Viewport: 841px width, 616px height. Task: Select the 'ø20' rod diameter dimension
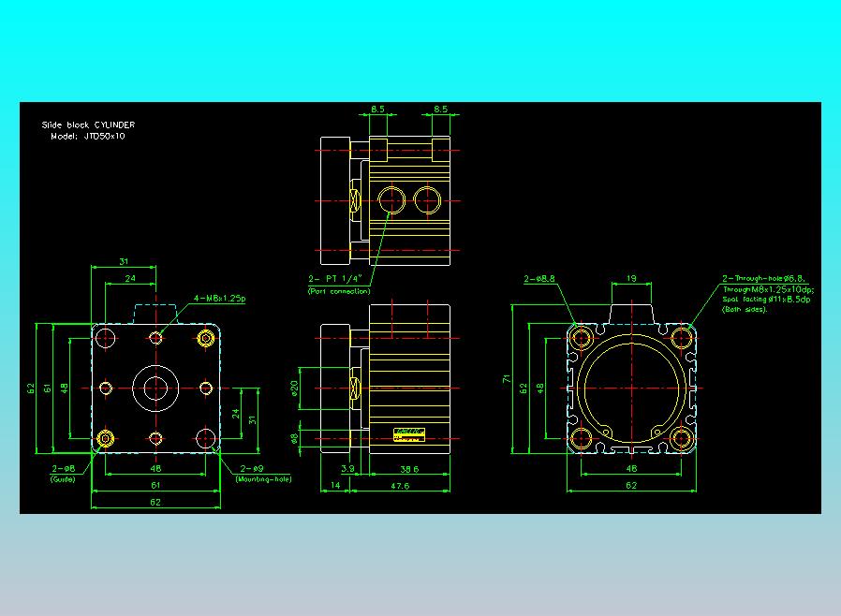294,389
